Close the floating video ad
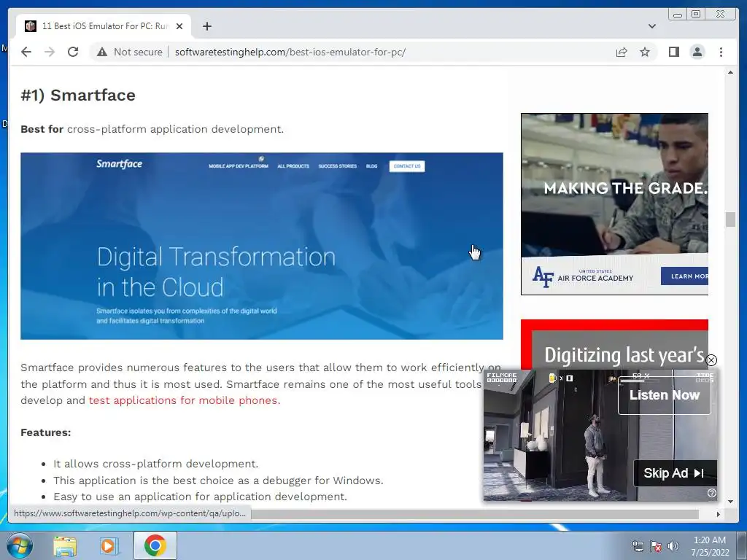 (x=711, y=360)
